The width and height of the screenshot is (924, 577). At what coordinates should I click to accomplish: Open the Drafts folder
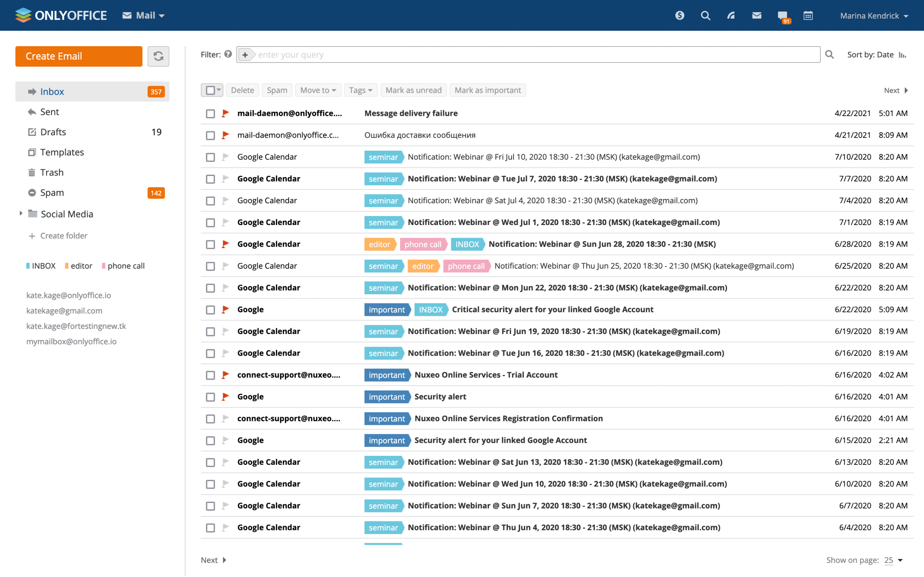pyautogui.click(x=53, y=132)
